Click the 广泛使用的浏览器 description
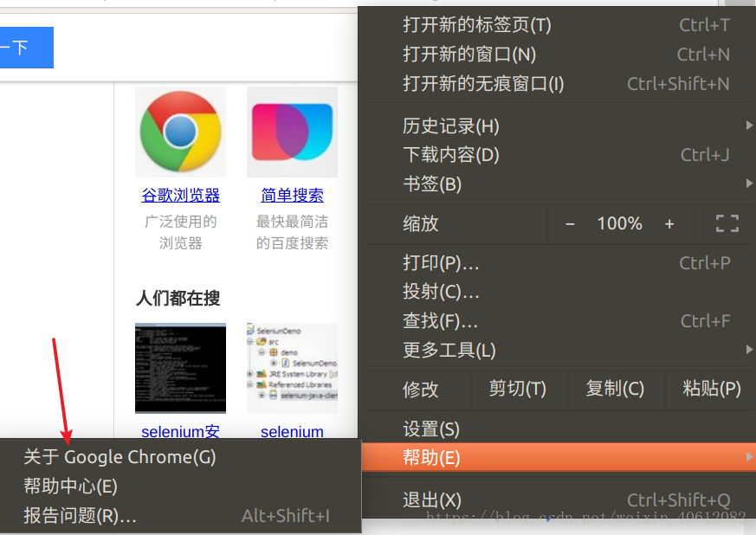Screen dimensions: 756x535 [181, 232]
